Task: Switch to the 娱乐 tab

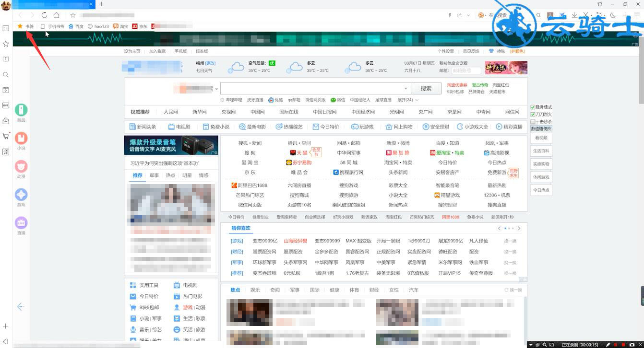Action: tap(255, 290)
